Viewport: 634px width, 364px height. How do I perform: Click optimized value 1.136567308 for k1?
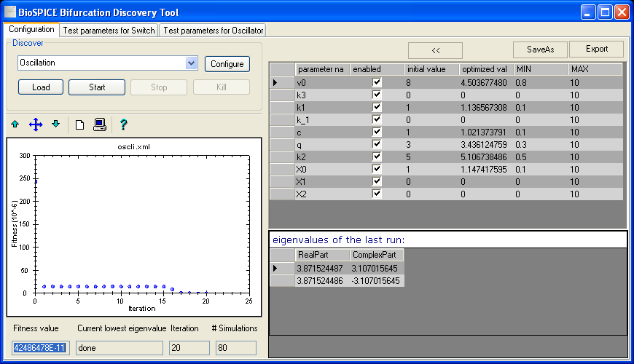pyautogui.click(x=486, y=108)
